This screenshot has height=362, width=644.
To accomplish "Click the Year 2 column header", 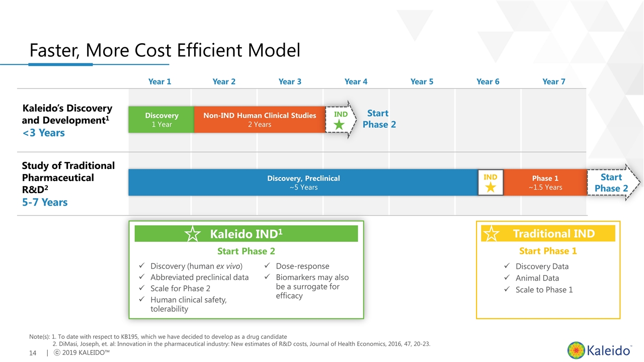I will coord(224,81).
